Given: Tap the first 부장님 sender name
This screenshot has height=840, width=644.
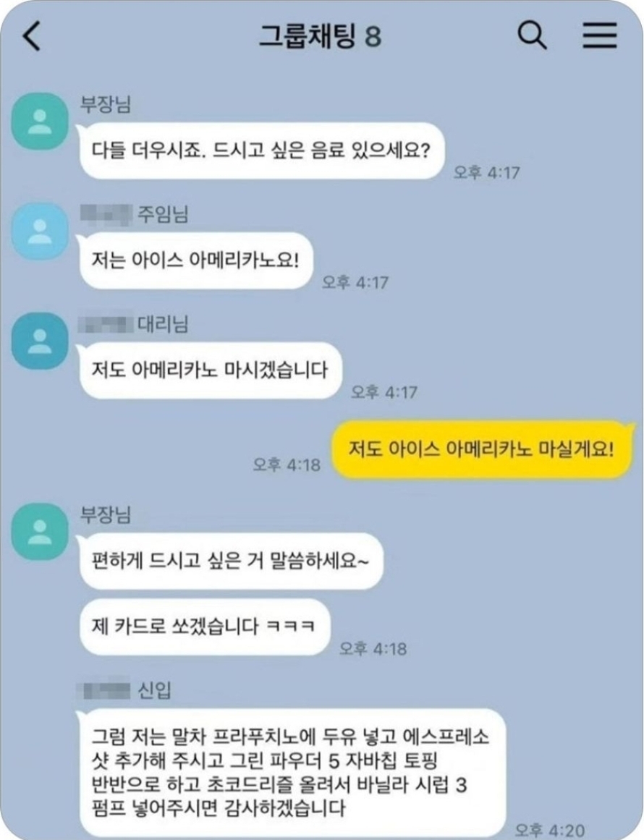Looking at the screenshot, I should click(106, 104).
